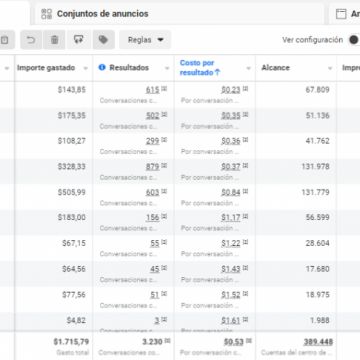The image size is (360, 360).
Task: Open Costo por resultado column dropdown arrow
Action: click(248, 68)
